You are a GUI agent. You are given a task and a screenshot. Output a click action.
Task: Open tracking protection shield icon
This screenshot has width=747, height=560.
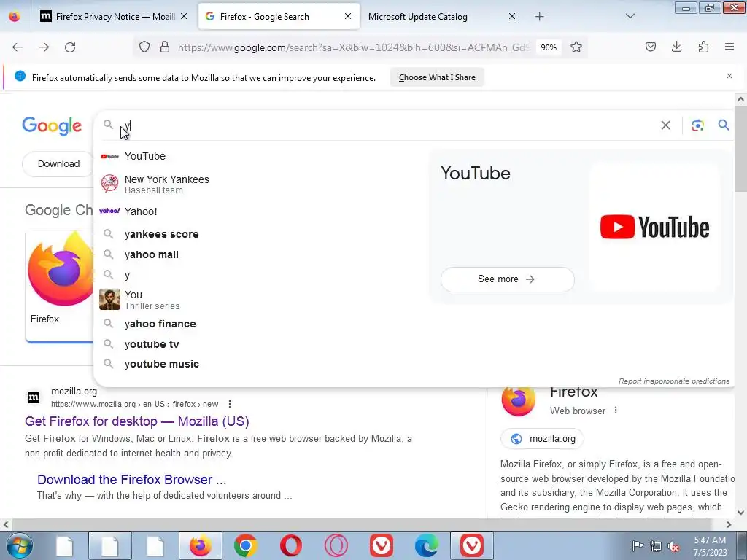pos(144,47)
